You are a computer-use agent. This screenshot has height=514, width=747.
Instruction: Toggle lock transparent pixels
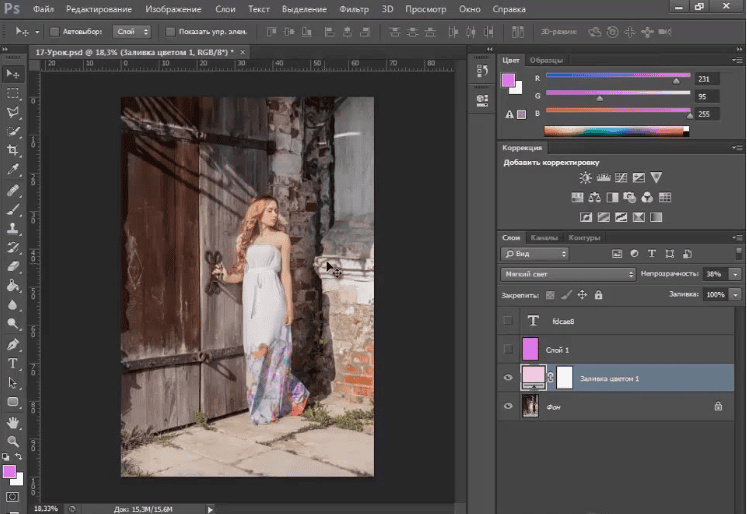550,295
